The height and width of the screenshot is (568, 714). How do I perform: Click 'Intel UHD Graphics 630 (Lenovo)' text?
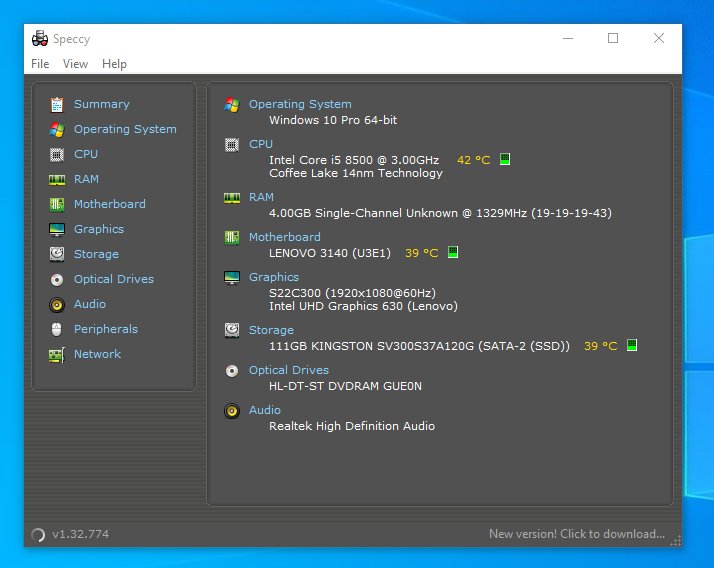pos(363,307)
